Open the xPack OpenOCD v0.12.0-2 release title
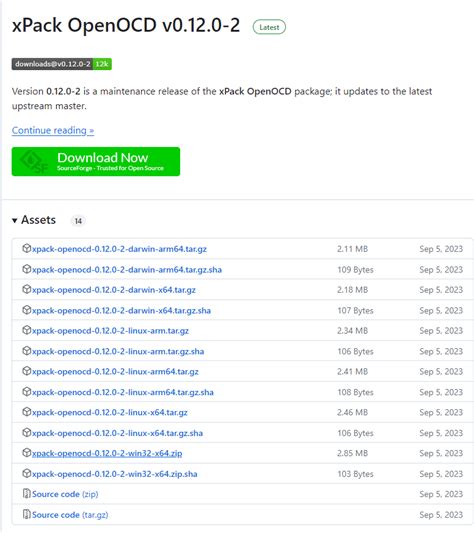Screen dimensions: 474x533 point(126,25)
